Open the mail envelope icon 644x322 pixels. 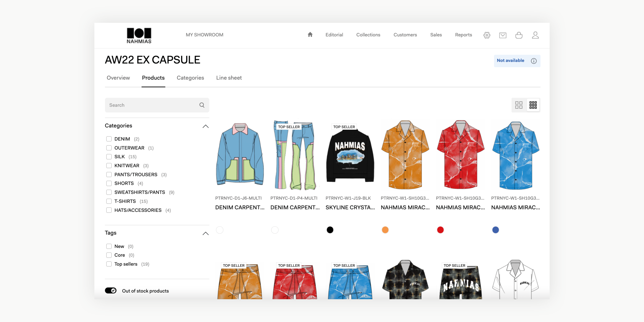coord(502,35)
